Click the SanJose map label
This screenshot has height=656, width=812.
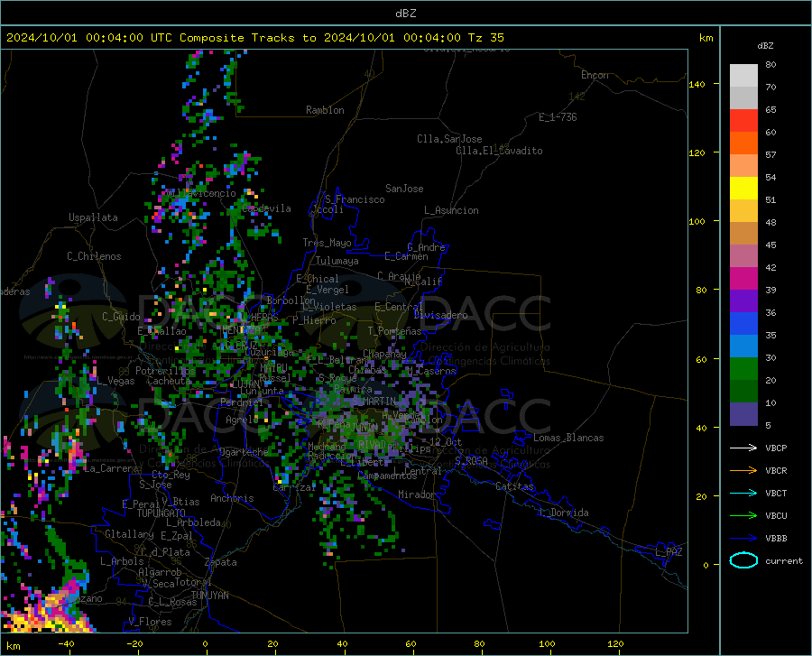[x=404, y=189]
